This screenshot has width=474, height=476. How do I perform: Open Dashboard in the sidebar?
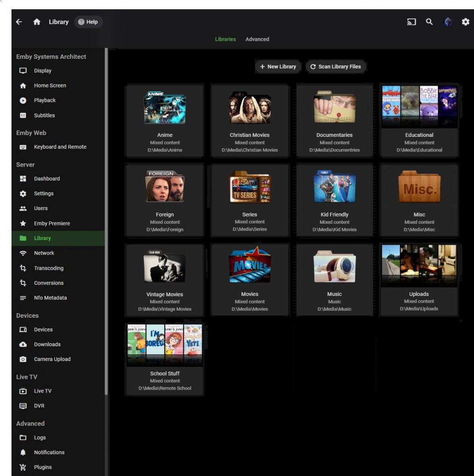[x=47, y=179]
